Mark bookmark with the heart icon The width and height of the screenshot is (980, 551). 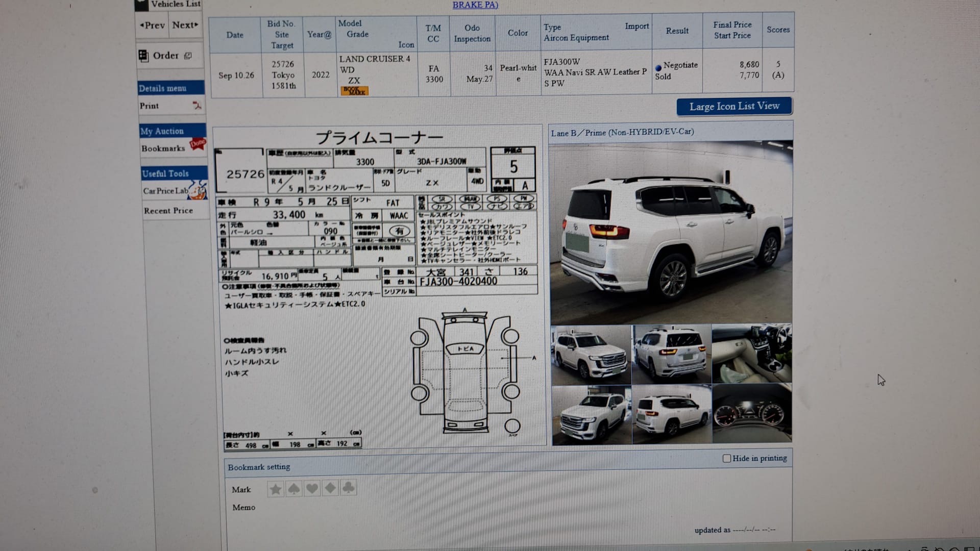point(312,489)
